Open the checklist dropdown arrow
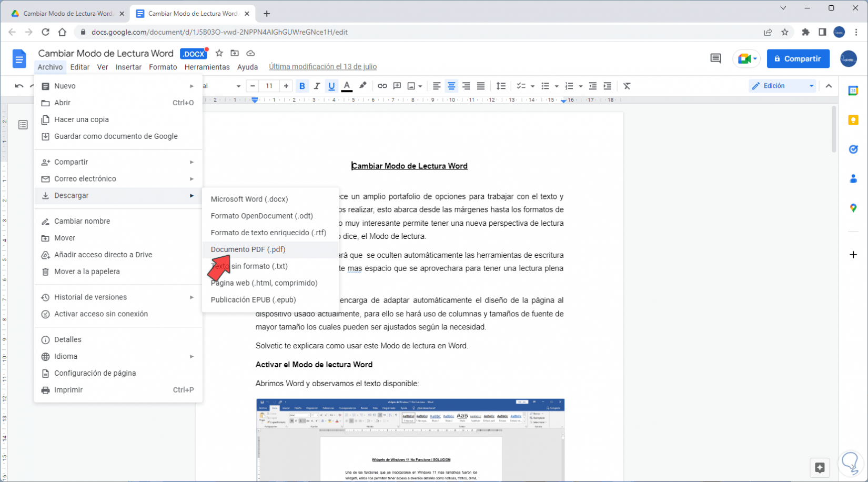This screenshot has width=868, height=482. [532, 86]
